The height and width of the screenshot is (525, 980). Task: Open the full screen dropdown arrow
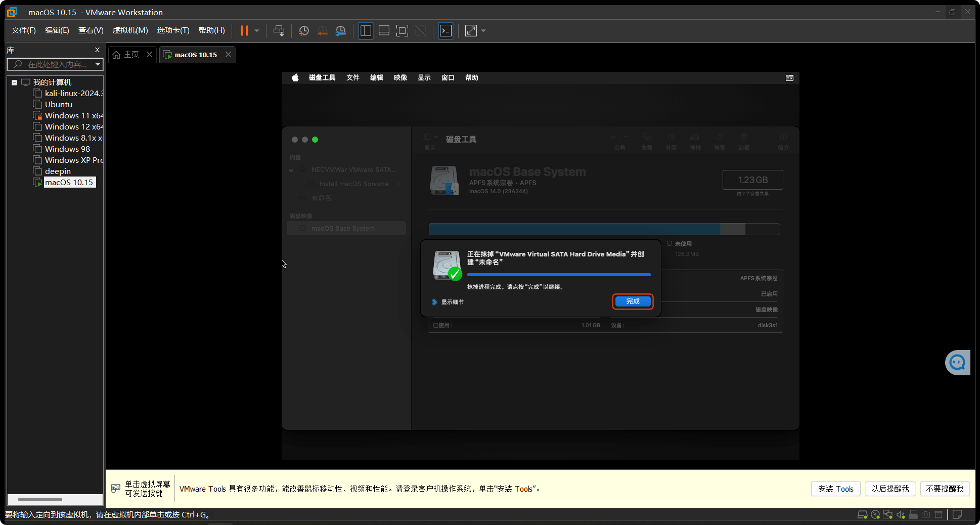coord(483,30)
